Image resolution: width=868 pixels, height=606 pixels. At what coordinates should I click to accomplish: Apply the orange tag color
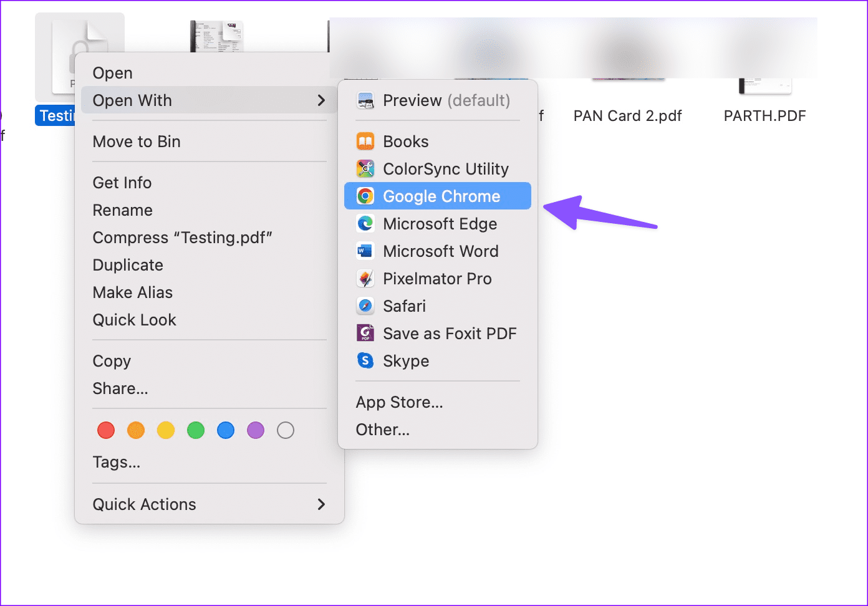[x=136, y=430]
